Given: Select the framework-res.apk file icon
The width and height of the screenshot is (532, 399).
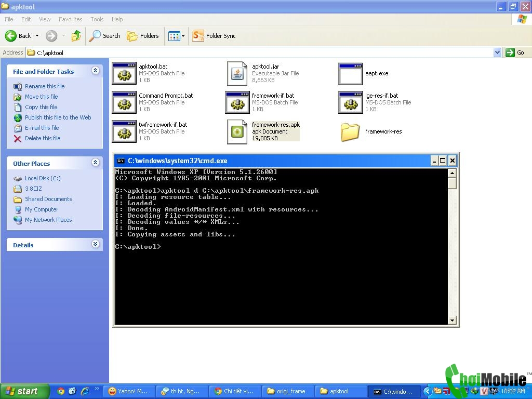Looking at the screenshot, I should tap(237, 131).
